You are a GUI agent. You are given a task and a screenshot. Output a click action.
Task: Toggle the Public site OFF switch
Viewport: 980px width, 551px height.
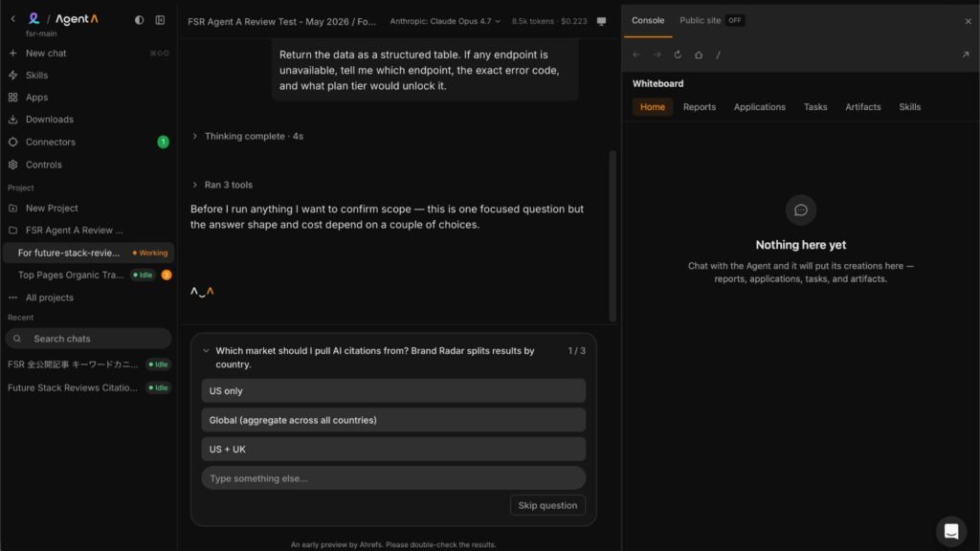[x=735, y=21]
